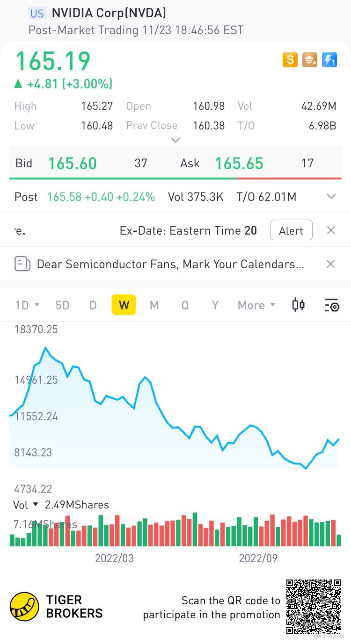351x644 pixels.
Task: Tap the blue lightning bolt badge icon
Action: coord(329,60)
